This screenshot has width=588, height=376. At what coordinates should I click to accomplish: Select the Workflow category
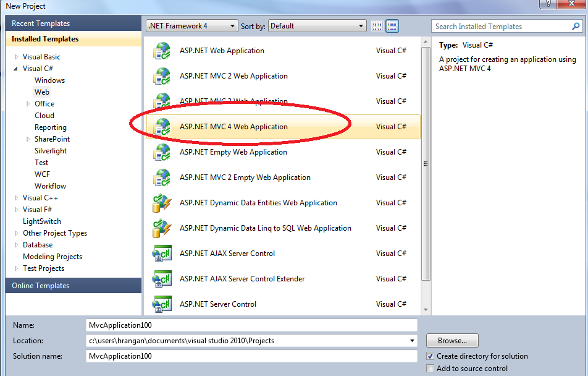50,186
